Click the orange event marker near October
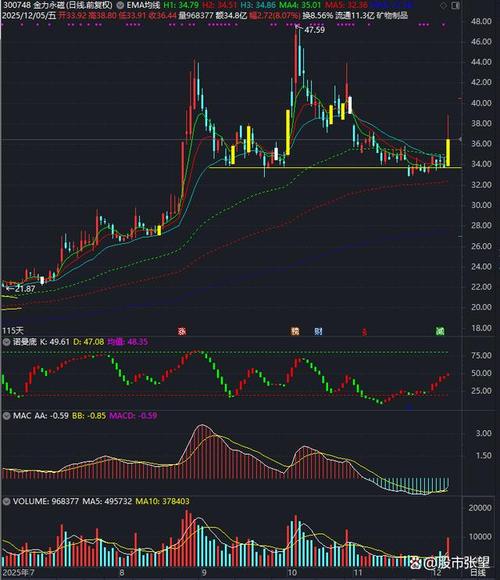The image size is (500, 580). (295, 331)
